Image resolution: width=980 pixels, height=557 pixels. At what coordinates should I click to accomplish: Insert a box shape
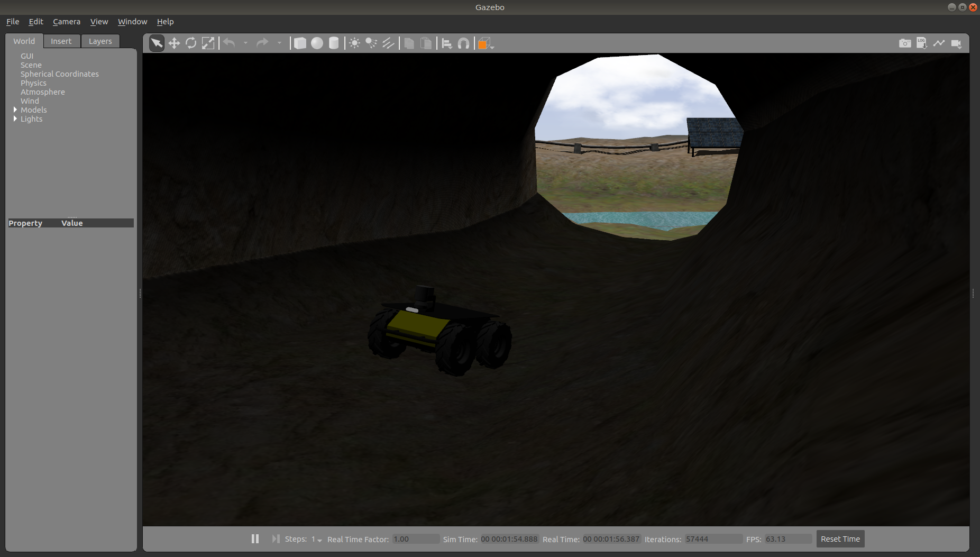300,43
